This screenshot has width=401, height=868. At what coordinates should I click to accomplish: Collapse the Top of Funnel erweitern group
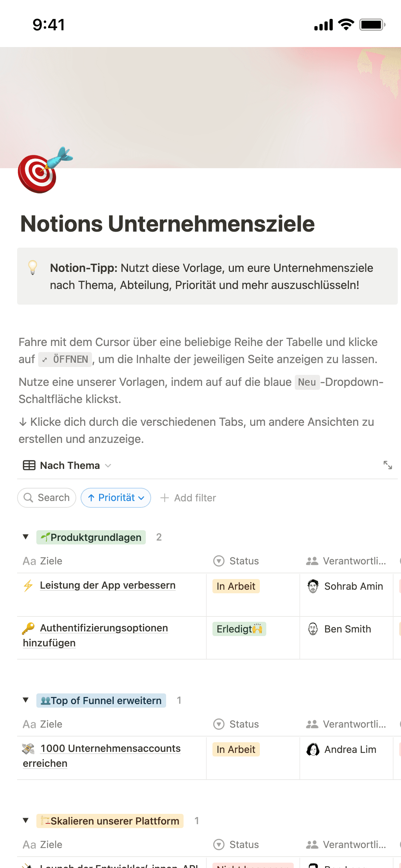pyautogui.click(x=26, y=700)
